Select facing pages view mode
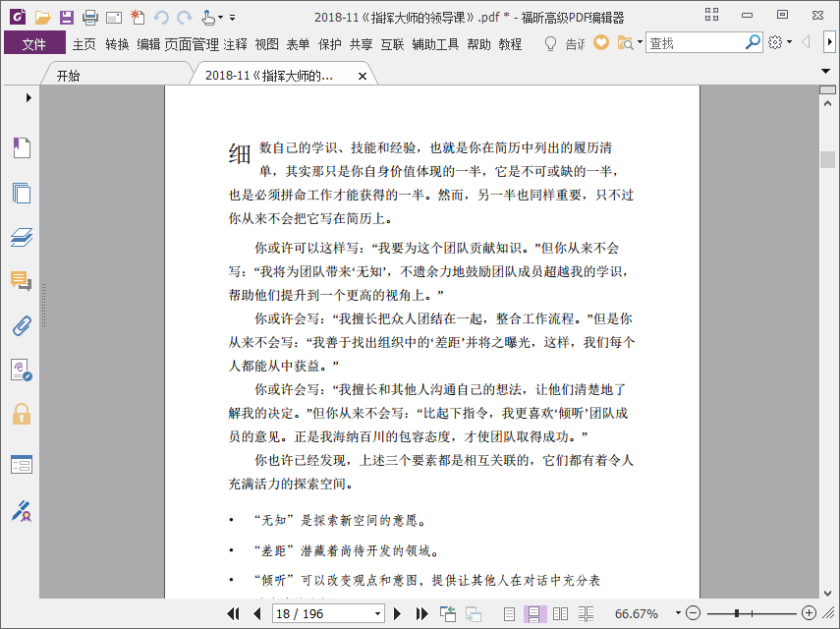The image size is (840, 629). tap(560, 614)
